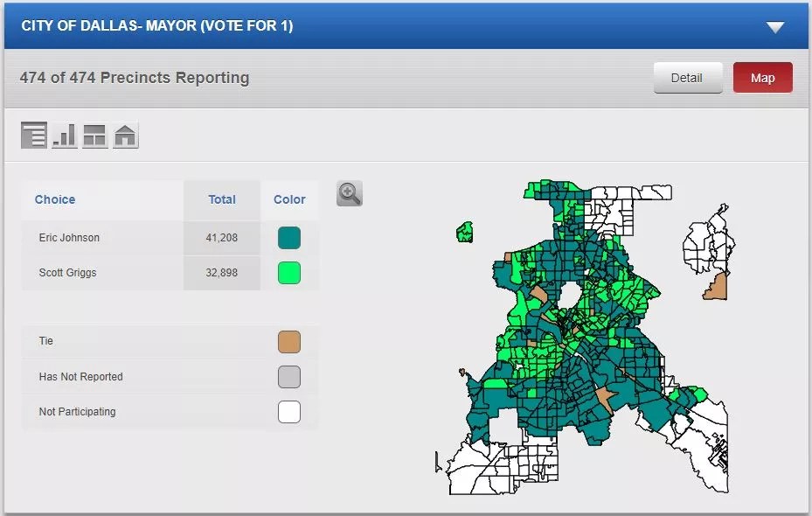
Task: Open the table grid view icon
Action: 94,136
